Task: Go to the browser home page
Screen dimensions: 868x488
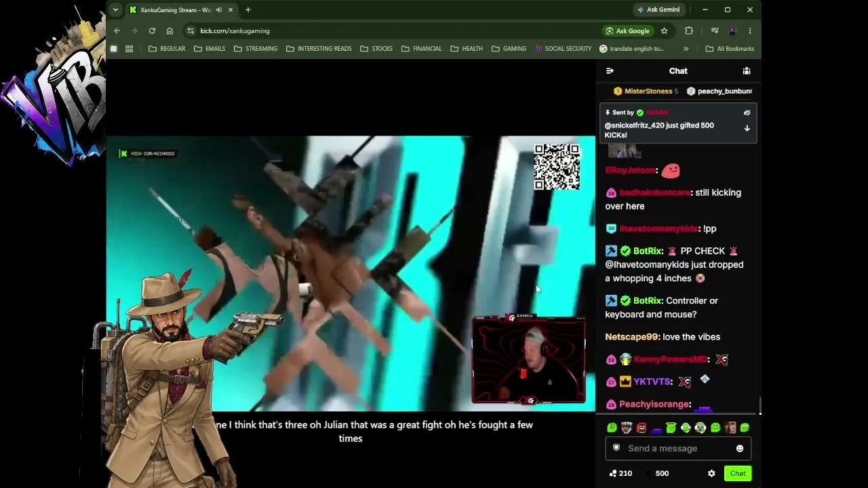Action: (170, 30)
